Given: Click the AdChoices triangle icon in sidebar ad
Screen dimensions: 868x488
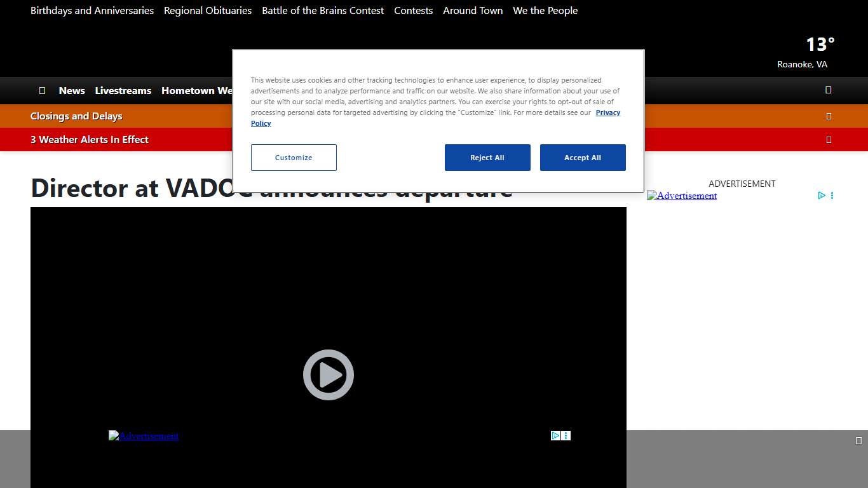Looking at the screenshot, I should 822,196.
